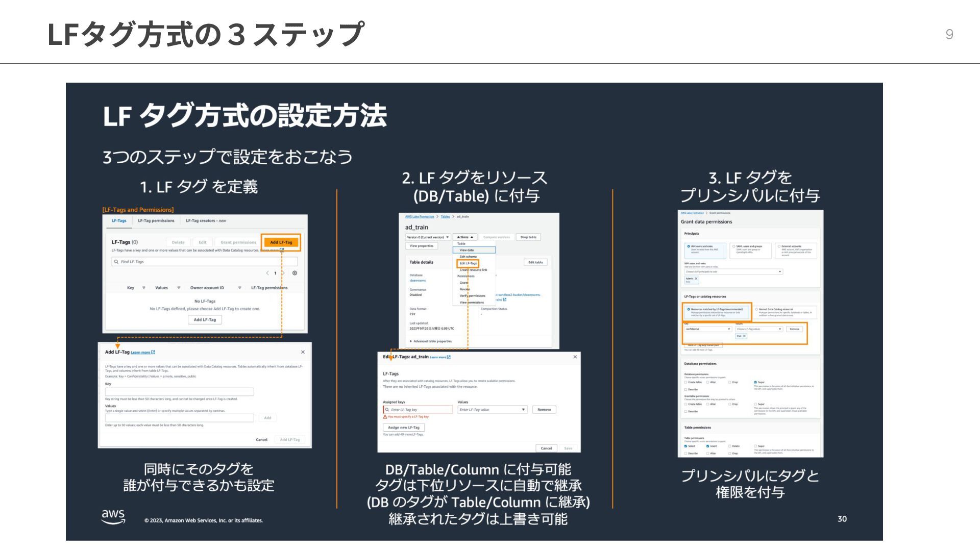Viewport: 980px width, 551px height.
Task: Open the 'confidential' Key dropdown
Action: coord(708,329)
